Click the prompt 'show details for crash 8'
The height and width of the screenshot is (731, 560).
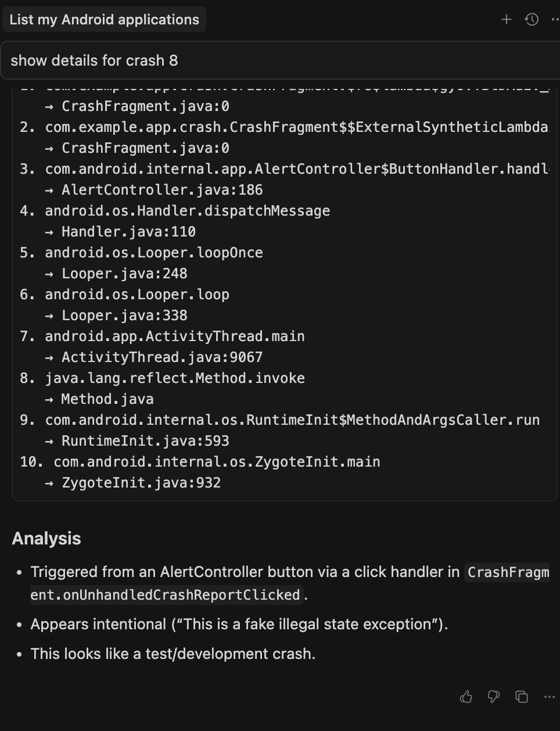click(94, 60)
